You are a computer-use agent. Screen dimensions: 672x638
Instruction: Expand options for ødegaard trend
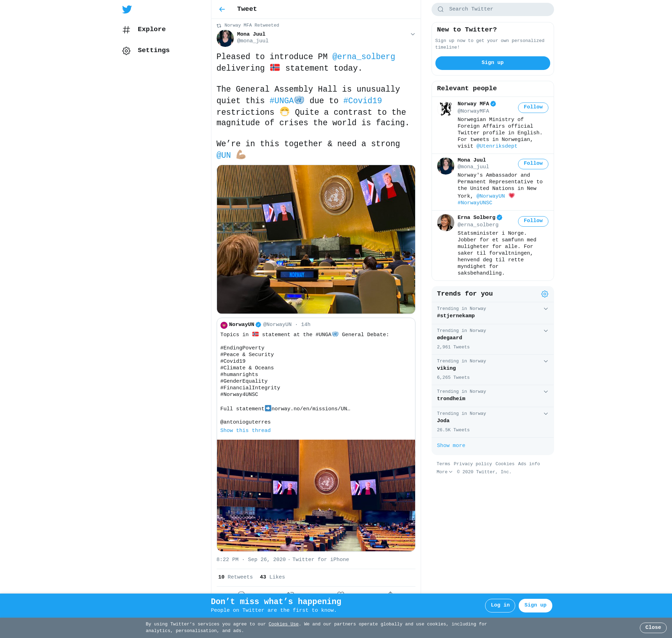click(x=546, y=331)
